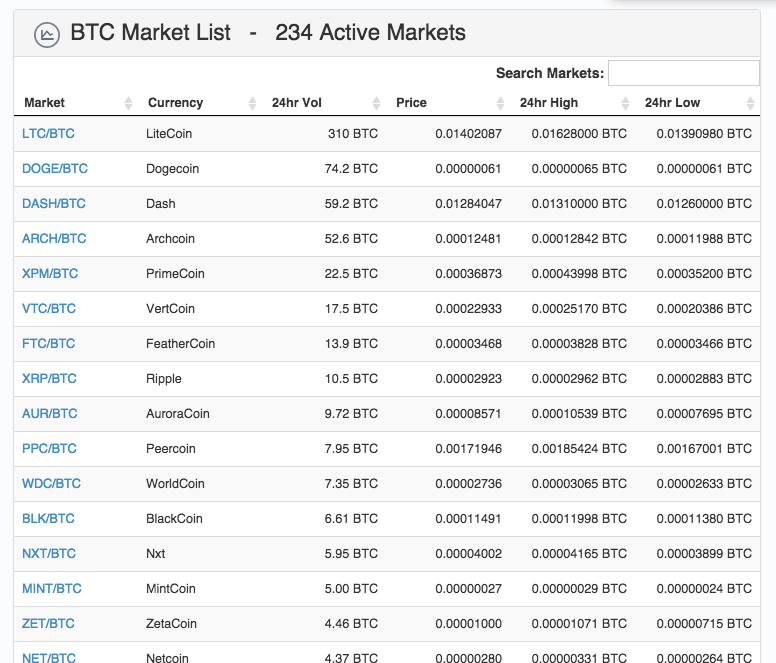Screen dimensions: 776x663
Task: Select the ZetaCoin currency cell
Action: [171, 623]
